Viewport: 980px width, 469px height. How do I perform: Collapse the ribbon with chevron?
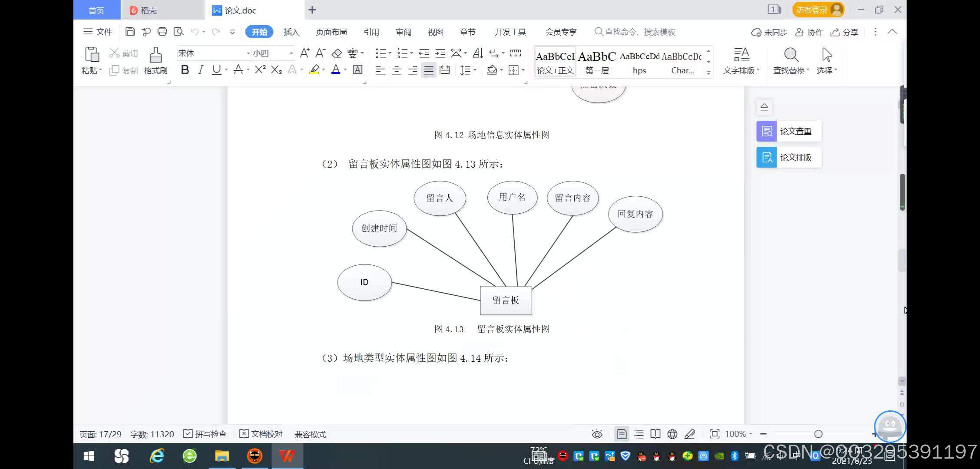click(892, 32)
